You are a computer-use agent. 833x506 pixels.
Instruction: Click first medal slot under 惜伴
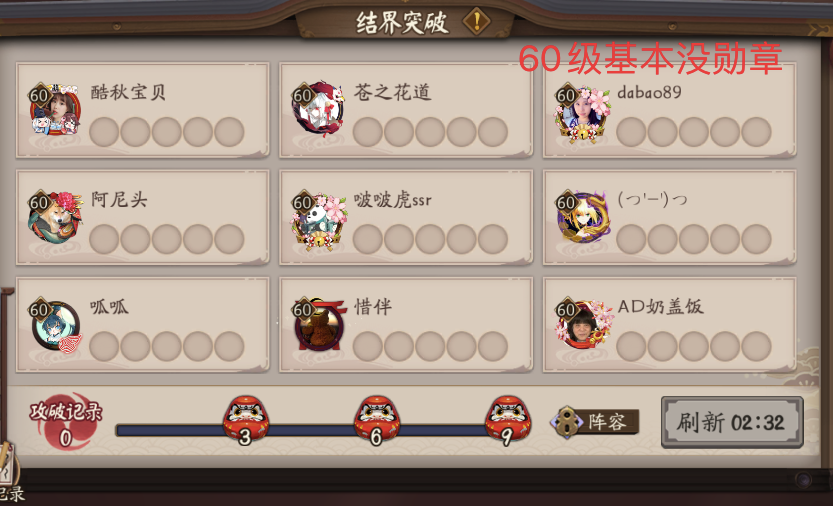click(368, 347)
